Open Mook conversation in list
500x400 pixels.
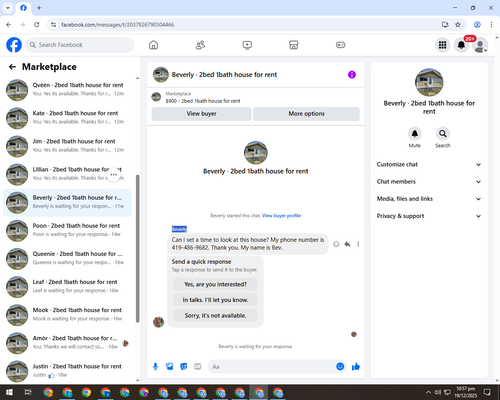click(68, 315)
